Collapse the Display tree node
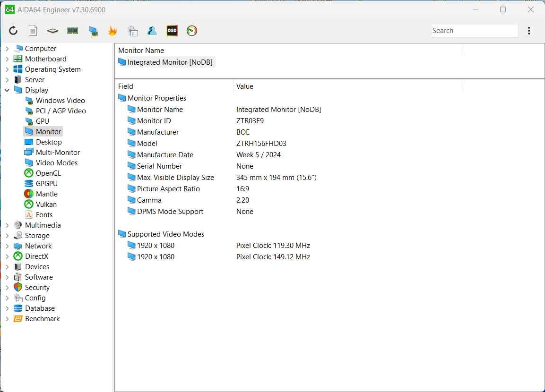The width and height of the screenshot is (545, 392). [x=7, y=90]
